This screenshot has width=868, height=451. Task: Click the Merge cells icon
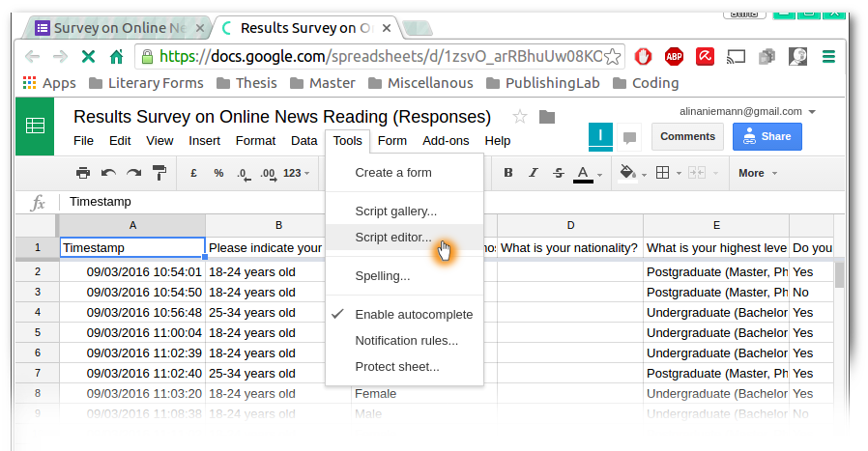[x=696, y=173]
